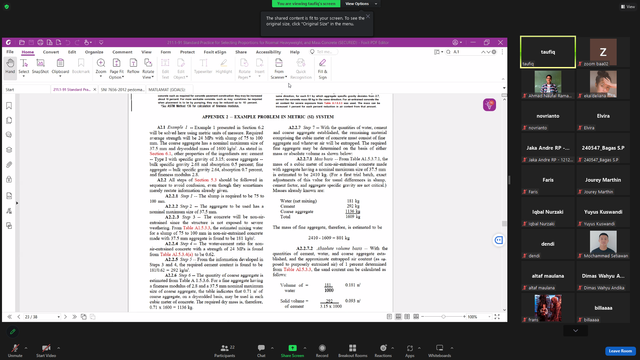Open View Options dropdown in Zoom
Image resolution: width=640 pixels, height=360 pixels.
tap(361, 4)
